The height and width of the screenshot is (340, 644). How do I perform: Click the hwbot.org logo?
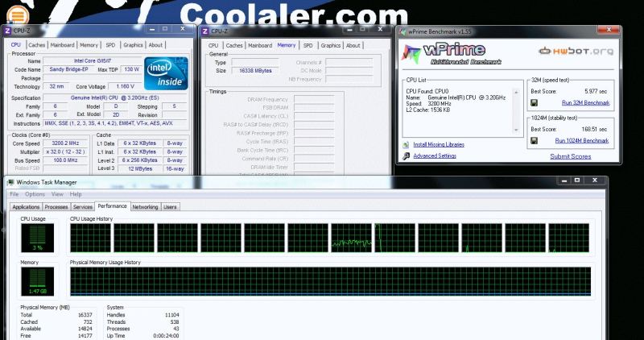[x=576, y=51]
